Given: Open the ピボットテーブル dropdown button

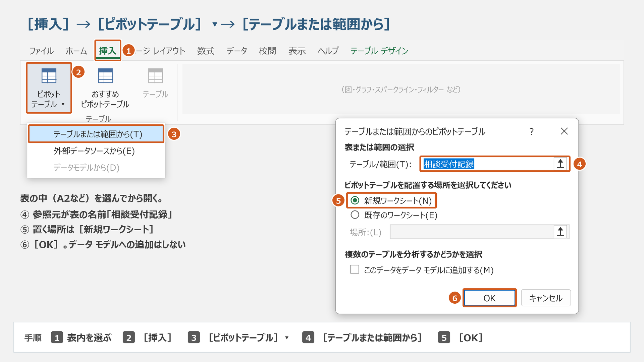Looking at the screenshot, I should (49, 88).
